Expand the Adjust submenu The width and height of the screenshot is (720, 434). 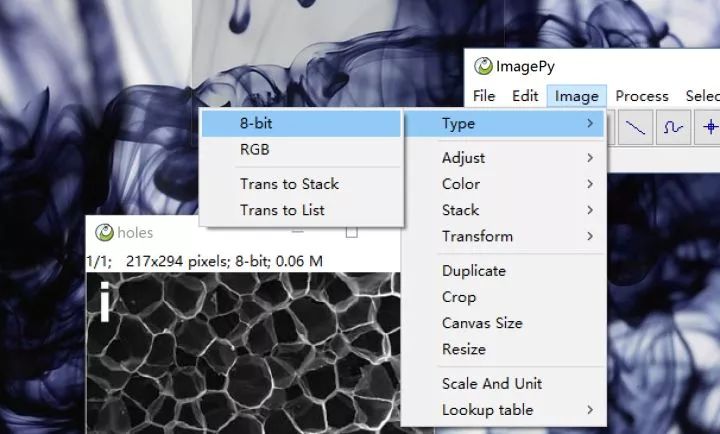[x=504, y=158]
